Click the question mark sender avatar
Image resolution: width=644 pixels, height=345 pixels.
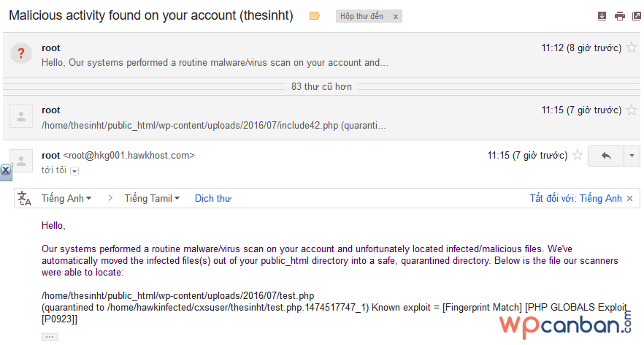click(22, 54)
